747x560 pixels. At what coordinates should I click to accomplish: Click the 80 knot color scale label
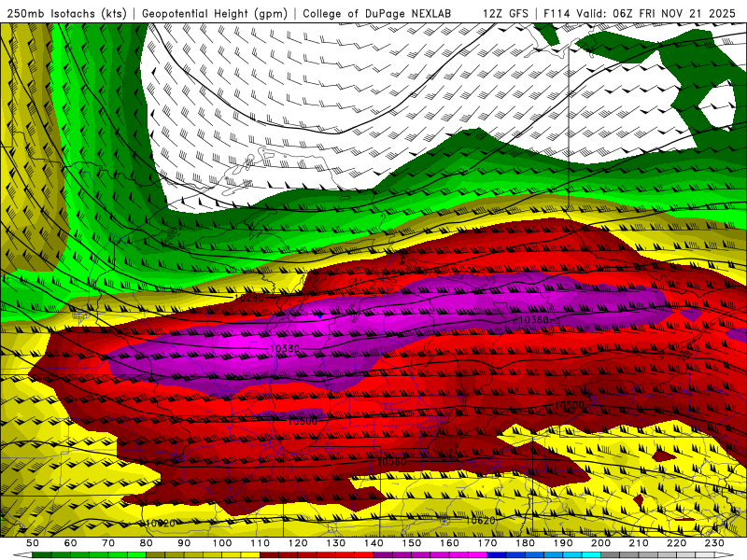pos(147,543)
